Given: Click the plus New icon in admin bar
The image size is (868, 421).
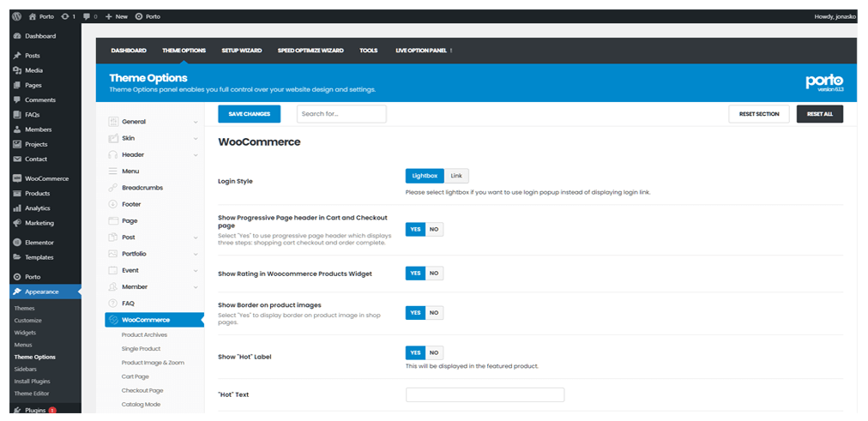Looking at the screenshot, I should pyautogui.click(x=108, y=16).
